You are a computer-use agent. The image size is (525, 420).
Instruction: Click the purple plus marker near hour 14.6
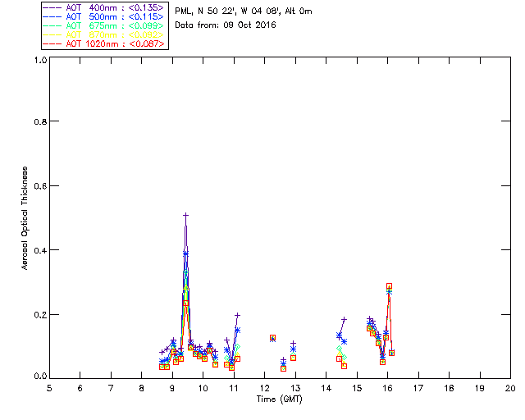344,320
